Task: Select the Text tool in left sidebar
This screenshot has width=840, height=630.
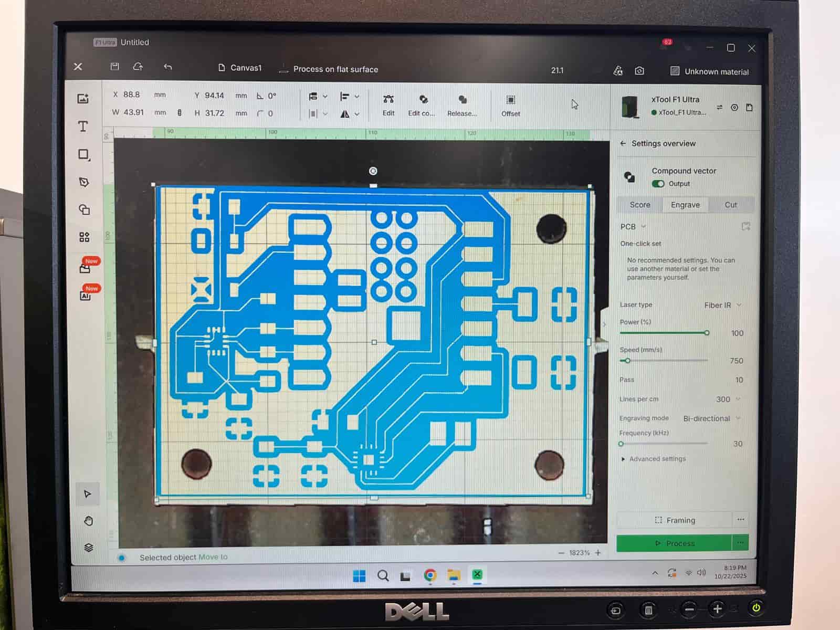Action: 83,127
